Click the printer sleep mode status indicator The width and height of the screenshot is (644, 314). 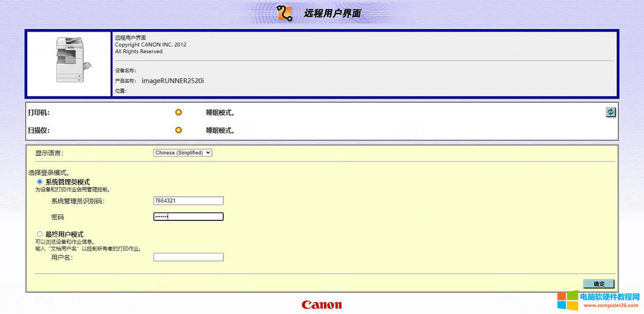[178, 112]
